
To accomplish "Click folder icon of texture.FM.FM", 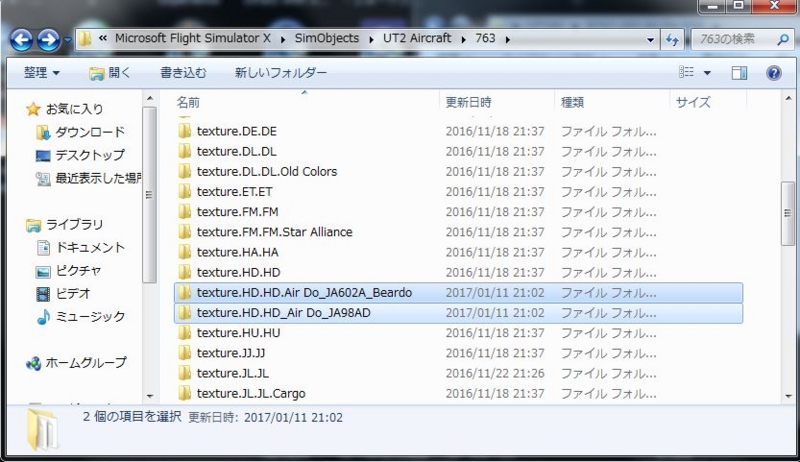I will point(184,211).
